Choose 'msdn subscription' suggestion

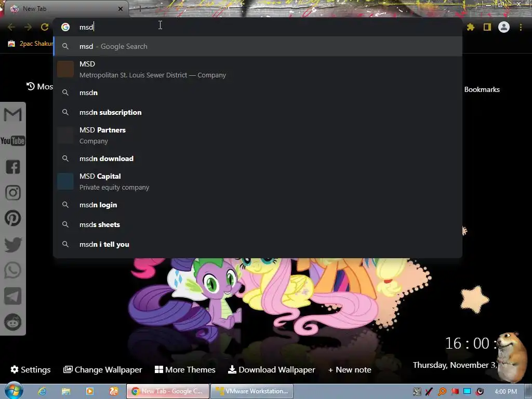pos(258,112)
